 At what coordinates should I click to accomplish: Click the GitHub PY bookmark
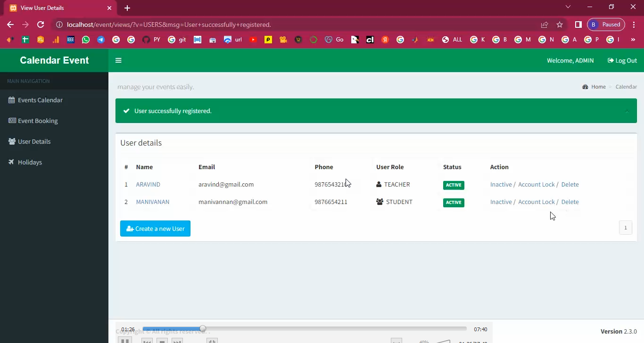tap(151, 40)
